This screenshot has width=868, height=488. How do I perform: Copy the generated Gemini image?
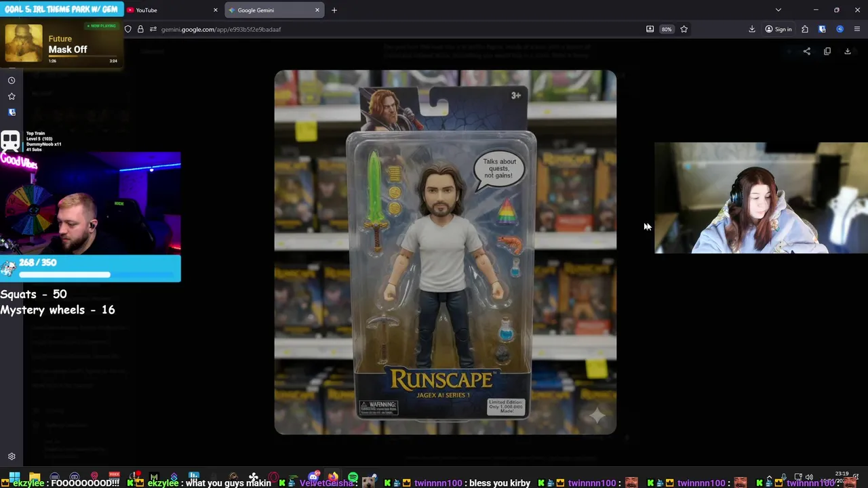[x=827, y=52]
